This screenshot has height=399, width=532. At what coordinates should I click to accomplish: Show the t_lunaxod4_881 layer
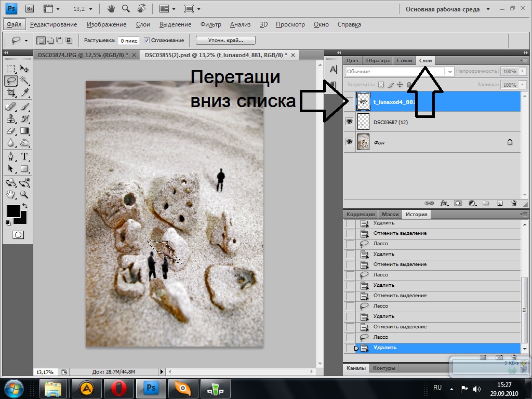(x=350, y=101)
